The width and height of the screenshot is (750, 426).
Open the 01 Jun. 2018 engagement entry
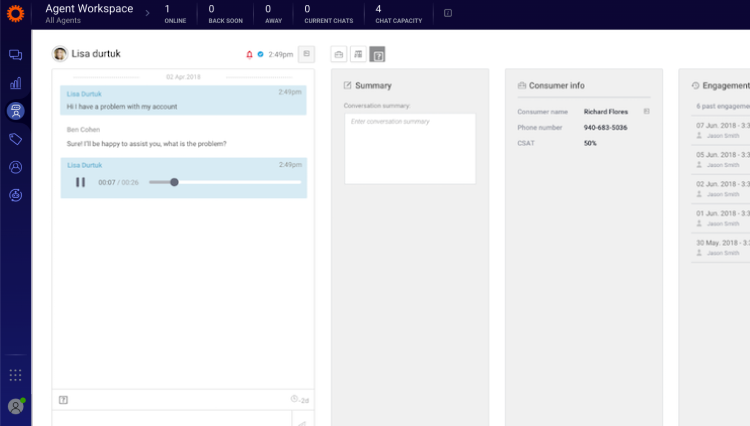point(721,218)
